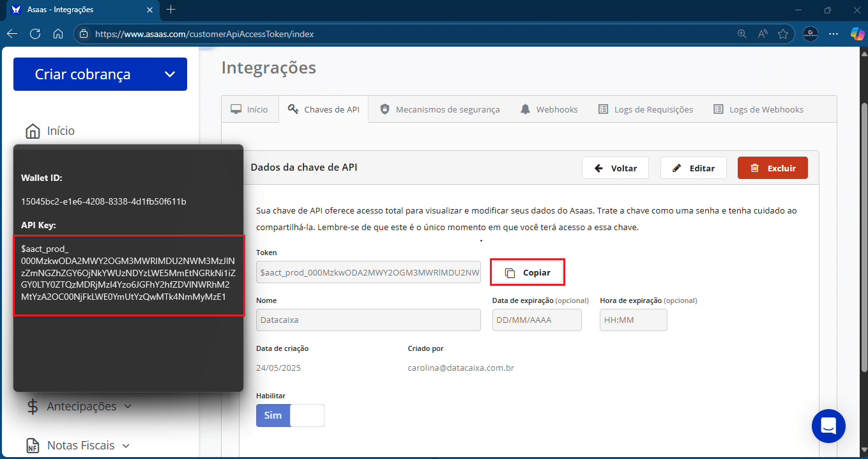Click the Notas Fiscais NF icon
This screenshot has width=868, height=459.
tap(32, 445)
